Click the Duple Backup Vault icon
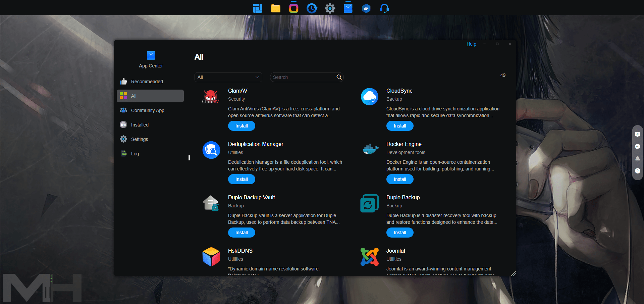 tap(211, 203)
